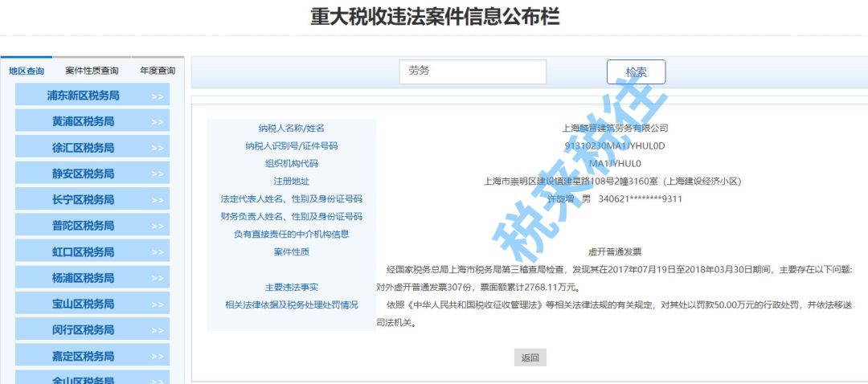Click the ID number 340621********9311
The height and width of the screenshot is (384, 868).
click(x=641, y=199)
